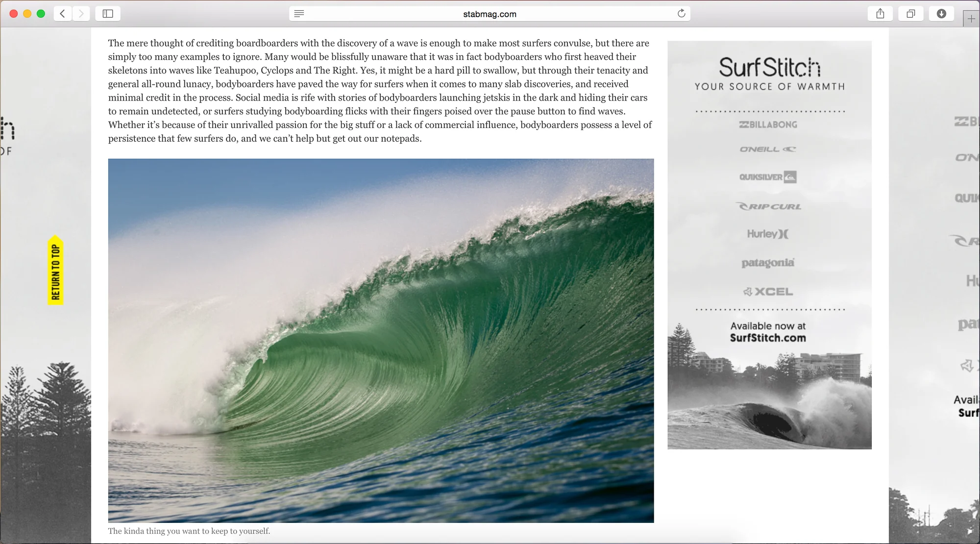The width and height of the screenshot is (980, 544).
Task: Close the Safari window with red button
Action: (14, 14)
